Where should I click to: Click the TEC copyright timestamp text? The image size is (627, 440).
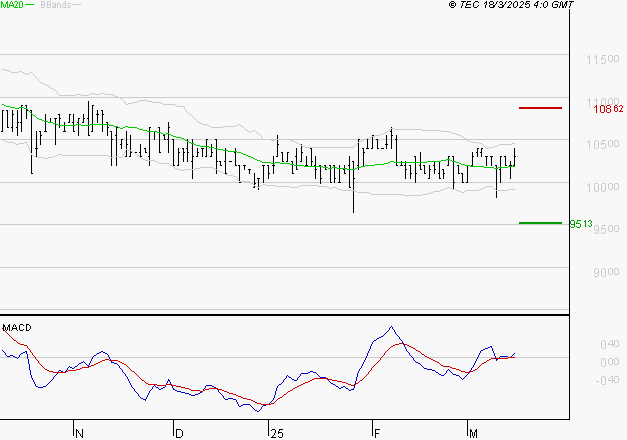pos(511,6)
